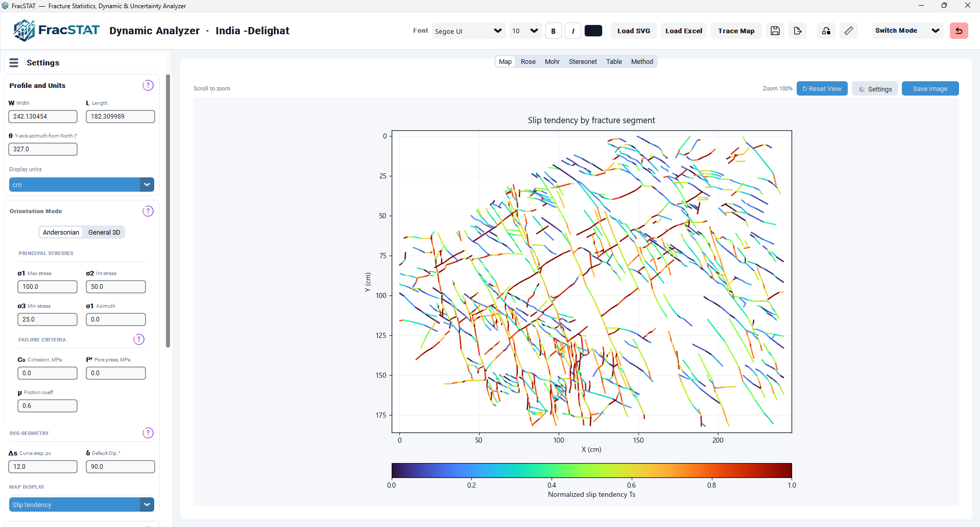Open the font size 10 dropdown
This screenshot has height=527, width=980.
click(525, 31)
